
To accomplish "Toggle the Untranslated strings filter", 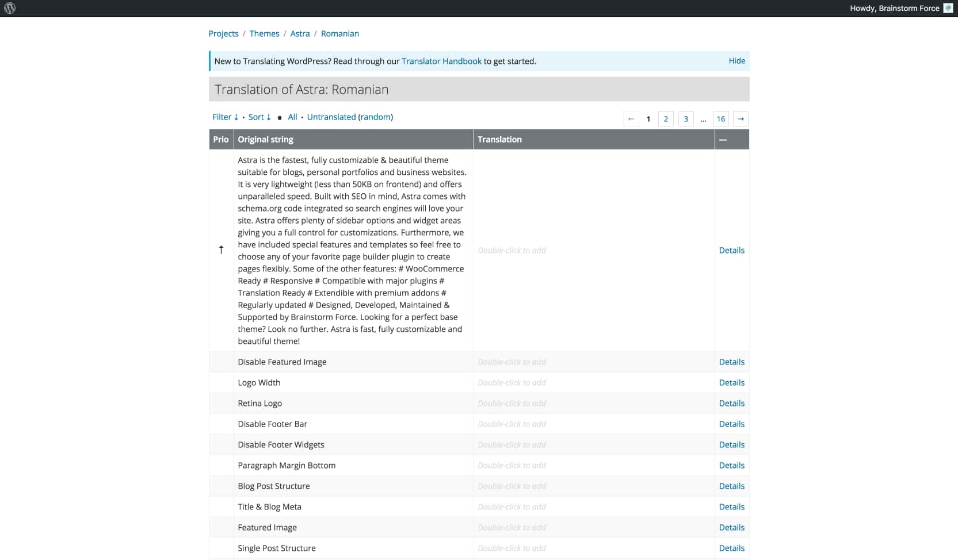I will tap(331, 117).
